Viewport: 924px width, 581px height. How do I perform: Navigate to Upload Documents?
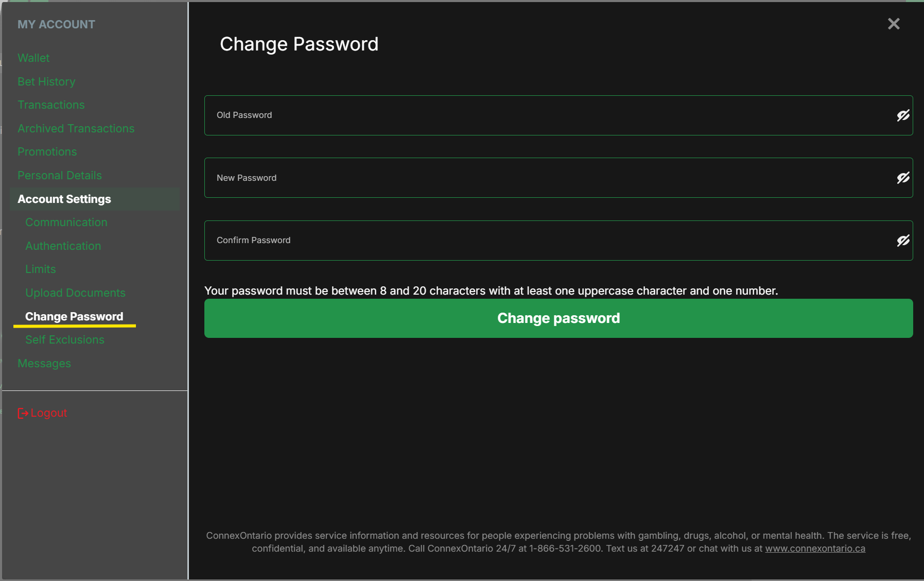(75, 293)
